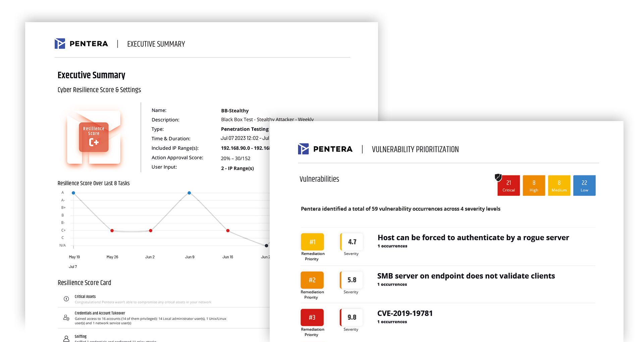Click the shield icon on Critical tile
This screenshot has width=644, height=342.
point(498,177)
